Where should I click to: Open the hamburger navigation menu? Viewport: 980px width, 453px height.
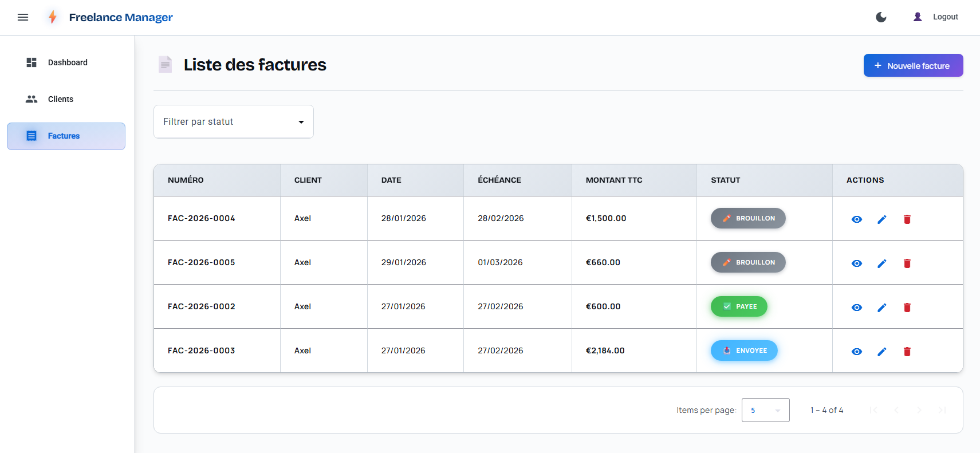[x=23, y=17]
